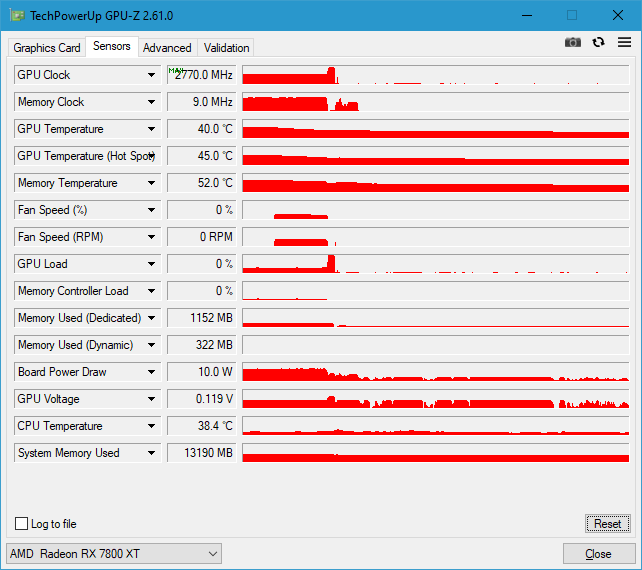Open the Memory Temperature dropdown
The image size is (642, 570).
pos(151,183)
